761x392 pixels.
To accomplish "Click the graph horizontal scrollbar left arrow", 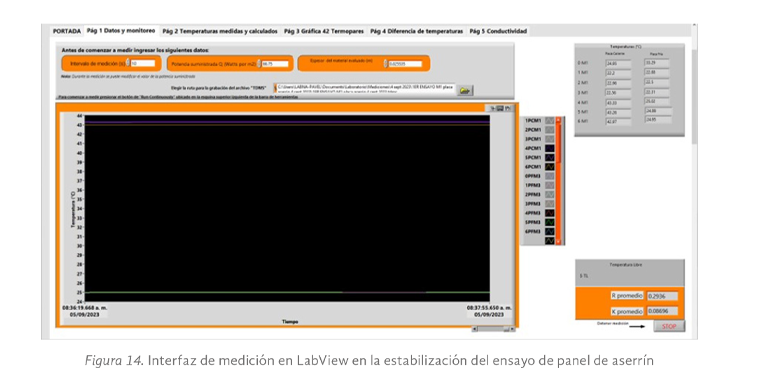I will [x=475, y=329].
